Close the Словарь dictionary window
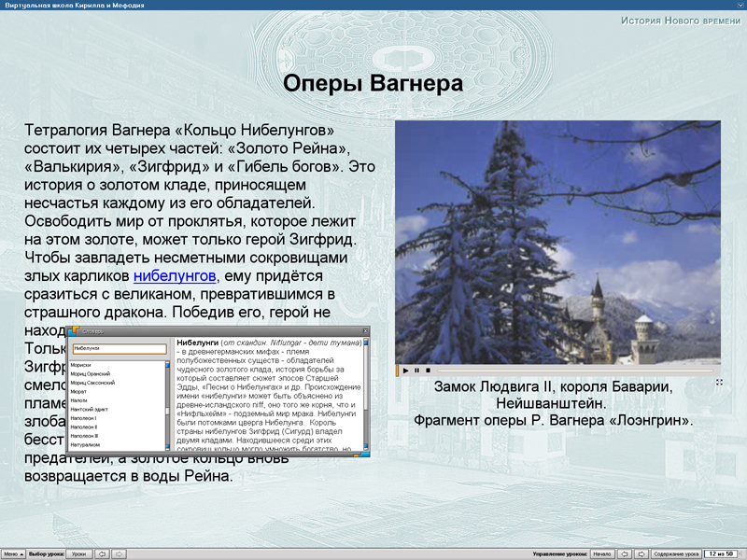 [x=366, y=329]
